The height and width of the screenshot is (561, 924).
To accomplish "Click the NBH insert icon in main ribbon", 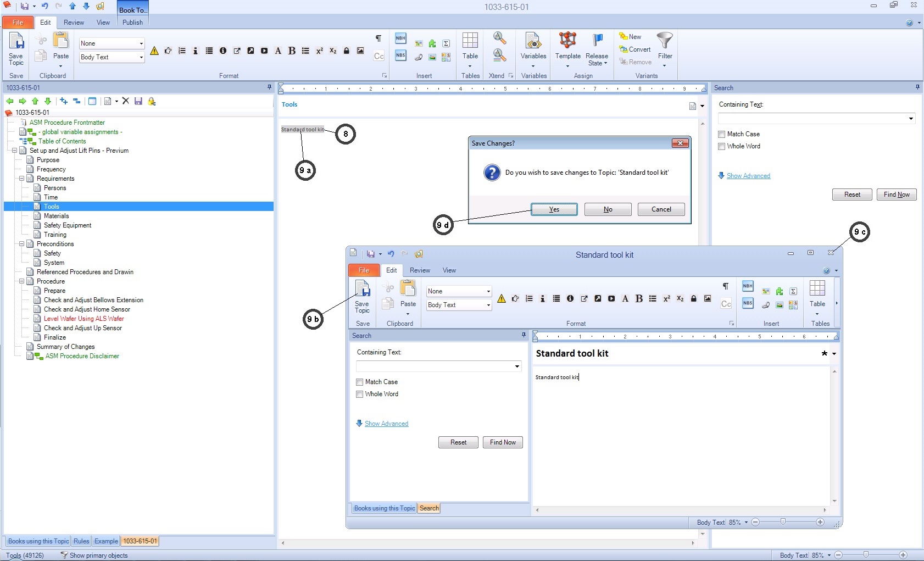I will (x=400, y=38).
